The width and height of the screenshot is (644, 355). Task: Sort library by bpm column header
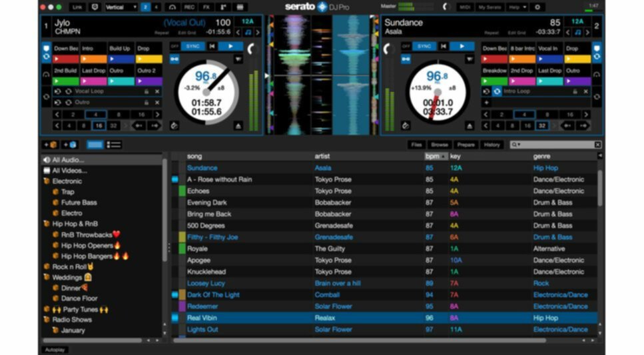[x=436, y=156]
